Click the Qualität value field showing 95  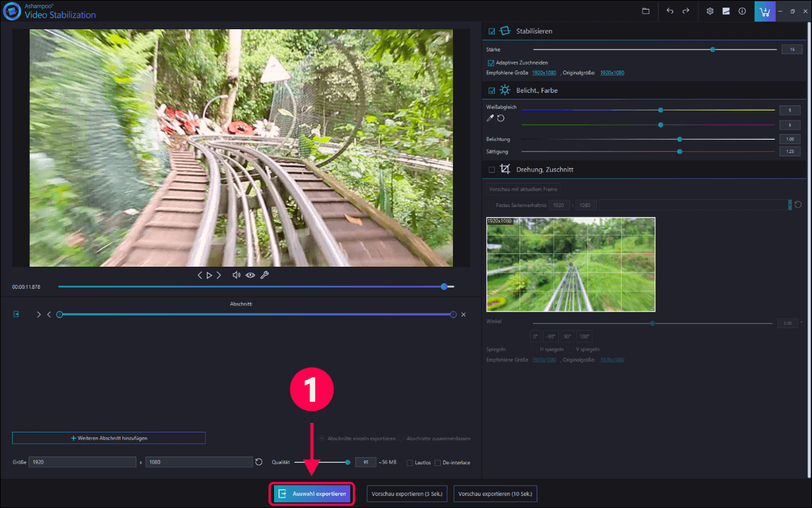click(365, 462)
